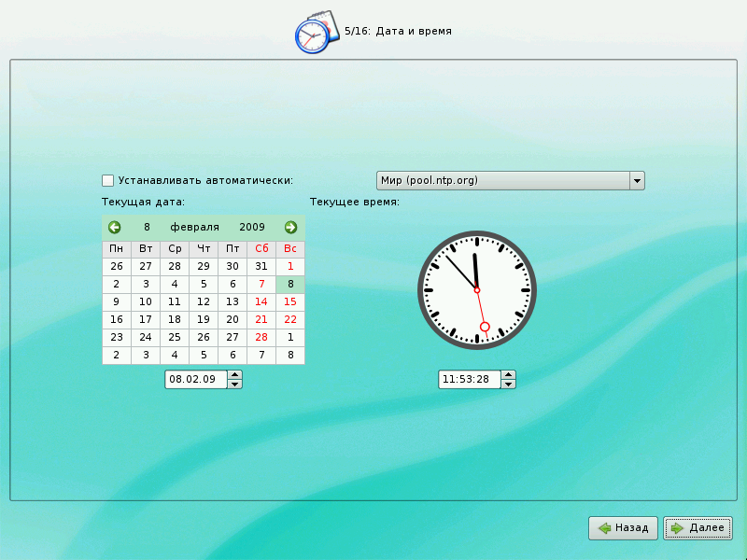Select January 26 in the calendar's first row
This screenshot has height=560, width=747.
pyautogui.click(x=117, y=266)
